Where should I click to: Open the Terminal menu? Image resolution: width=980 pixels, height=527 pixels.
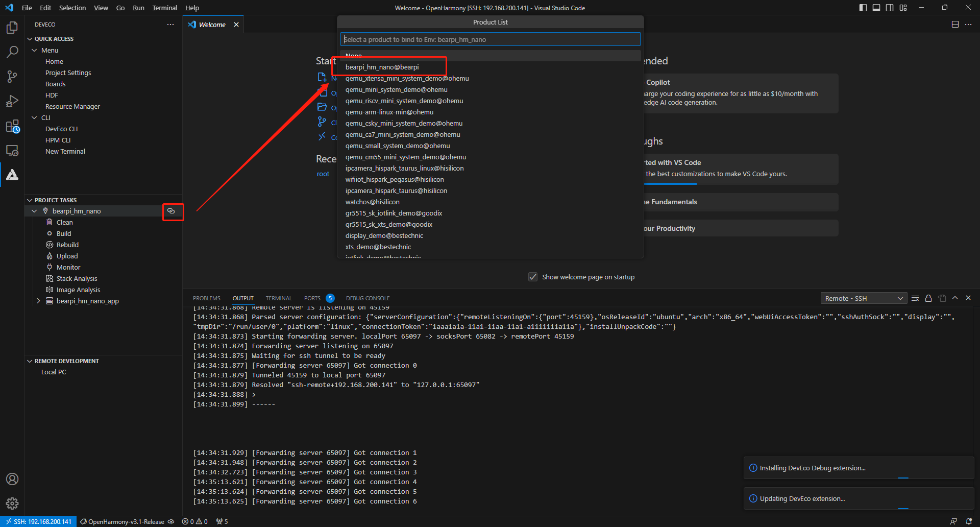(x=165, y=8)
